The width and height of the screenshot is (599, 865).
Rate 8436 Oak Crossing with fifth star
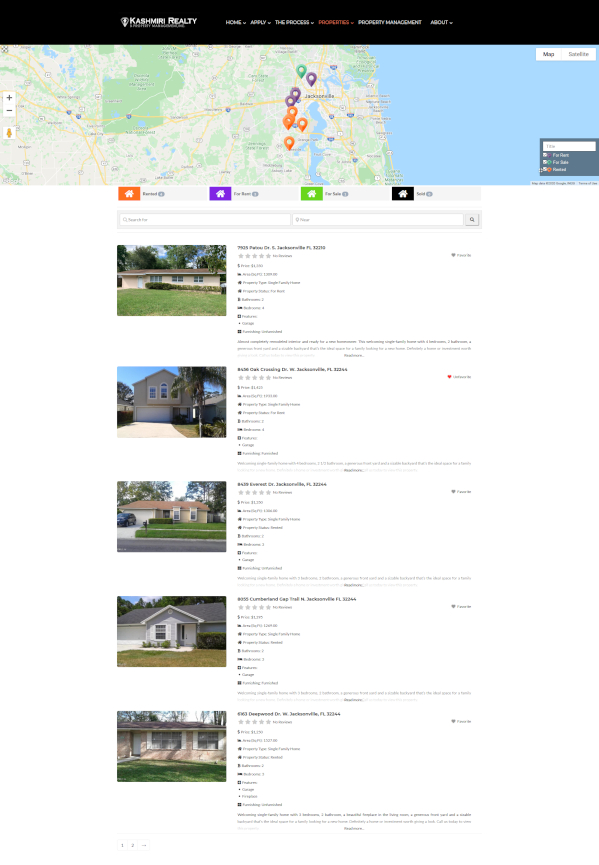click(x=269, y=378)
